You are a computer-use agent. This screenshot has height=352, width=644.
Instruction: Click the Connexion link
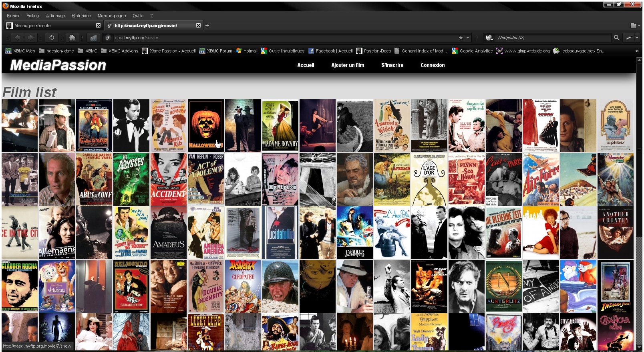(x=433, y=65)
